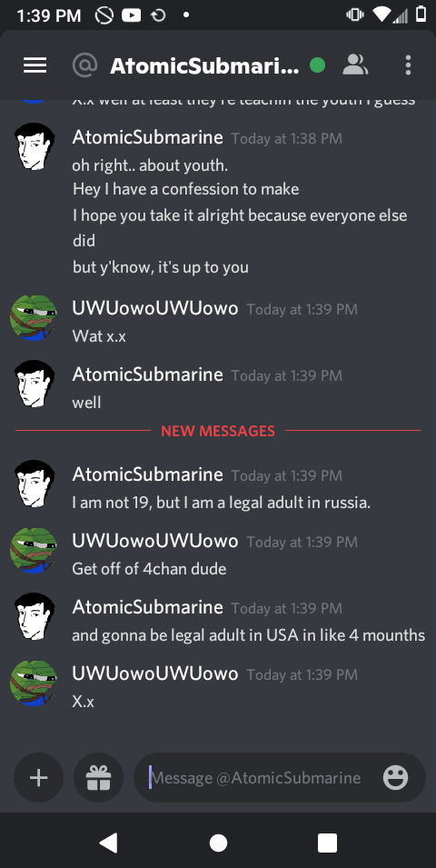Open AtomicSubmarine's avatar at 1:38 PM
This screenshot has width=436, height=868.
pyautogui.click(x=35, y=146)
